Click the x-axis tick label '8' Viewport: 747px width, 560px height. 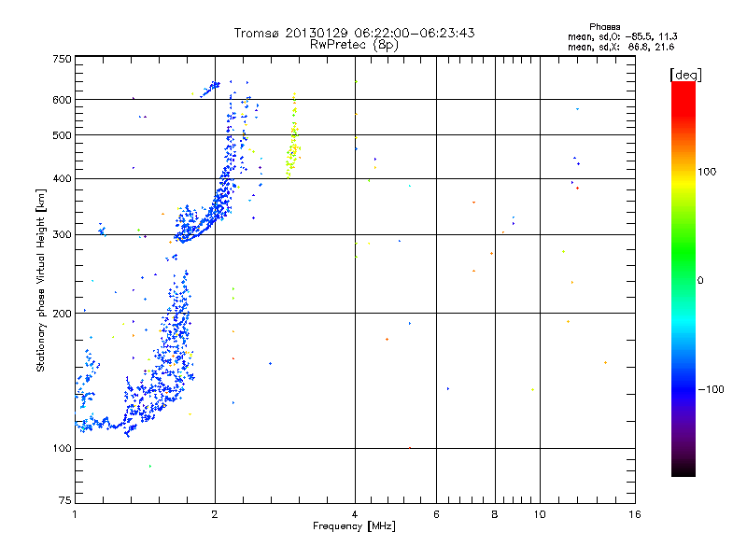(x=495, y=514)
